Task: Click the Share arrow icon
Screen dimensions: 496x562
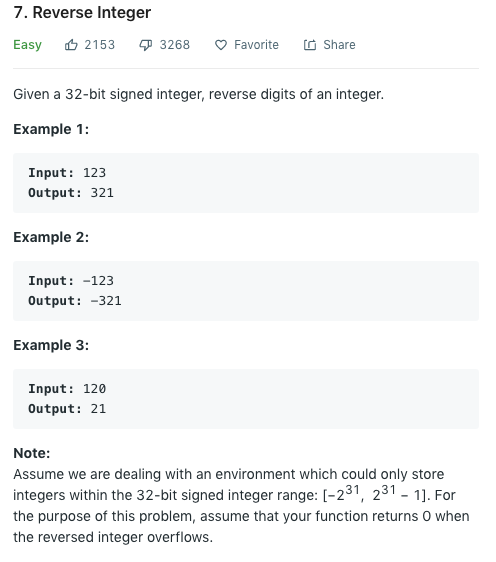Action: (x=310, y=45)
